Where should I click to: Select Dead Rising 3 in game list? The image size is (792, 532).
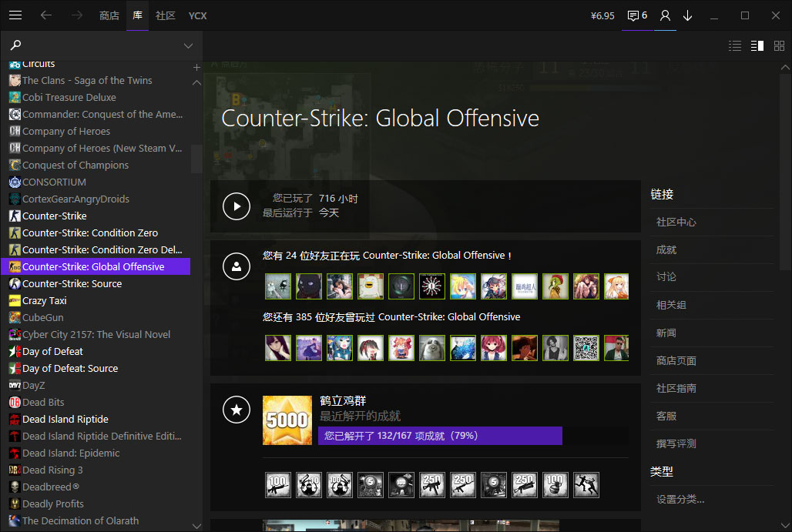96,470
